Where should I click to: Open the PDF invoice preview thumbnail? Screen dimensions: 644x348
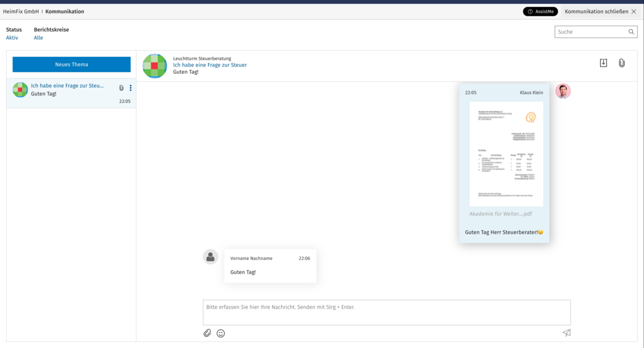pos(506,154)
